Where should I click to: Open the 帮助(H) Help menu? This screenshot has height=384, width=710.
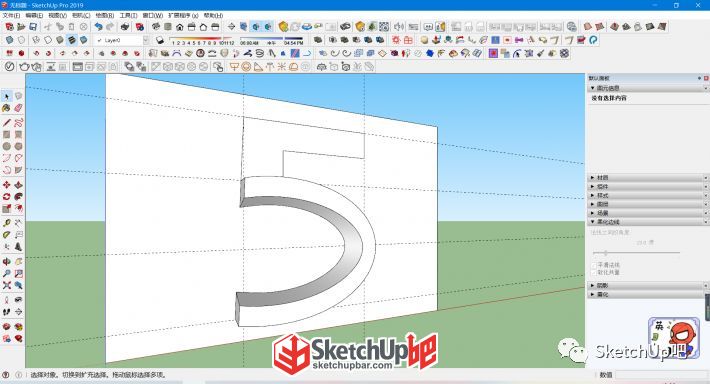[213, 15]
